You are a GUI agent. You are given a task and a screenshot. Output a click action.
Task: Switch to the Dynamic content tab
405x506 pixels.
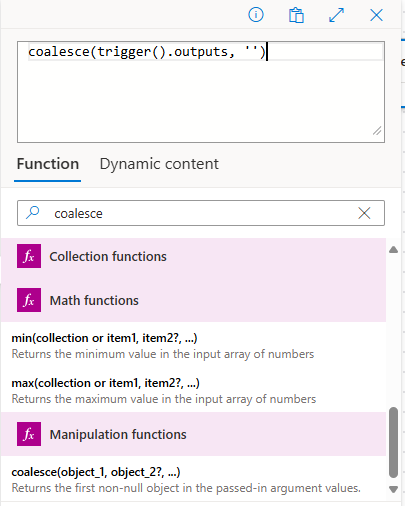159,164
